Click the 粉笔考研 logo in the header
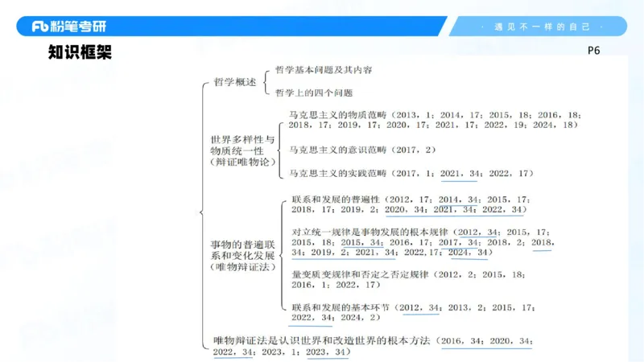The width and height of the screenshot is (644, 362). [x=69, y=27]
